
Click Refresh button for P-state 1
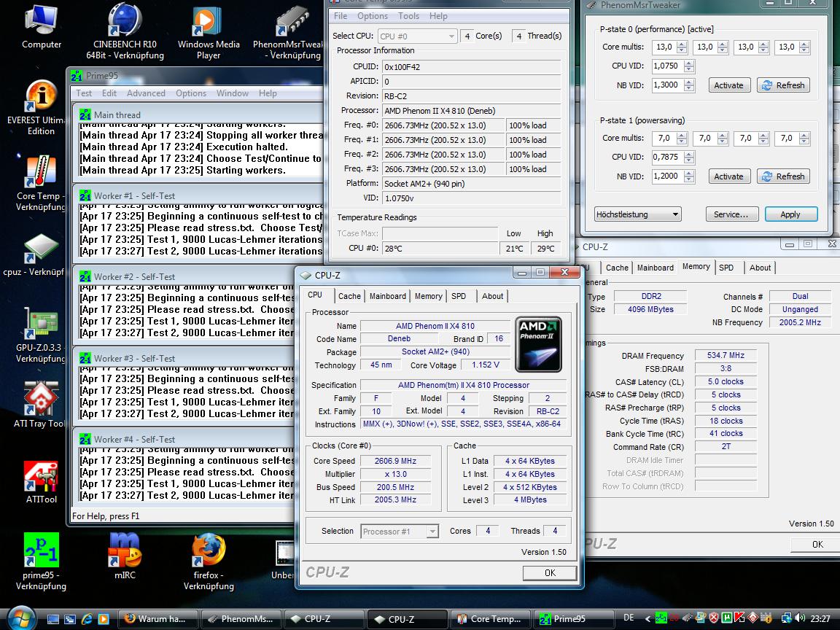783,176
